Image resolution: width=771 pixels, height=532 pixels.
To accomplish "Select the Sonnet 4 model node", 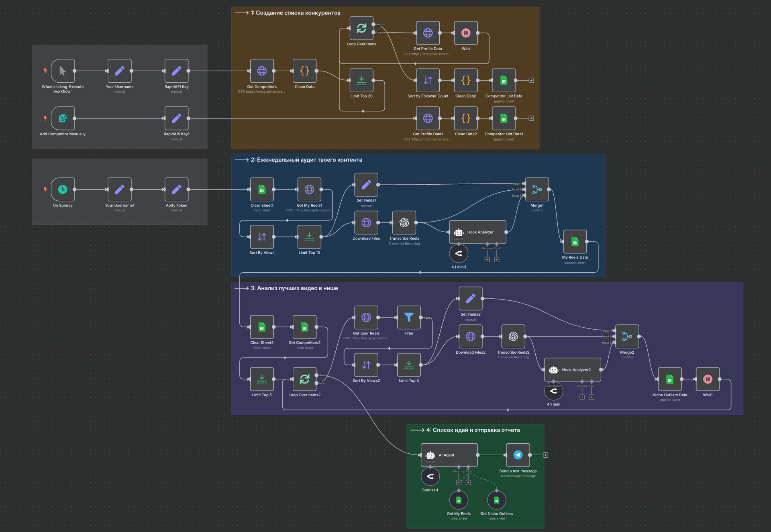I will point(430,476).
